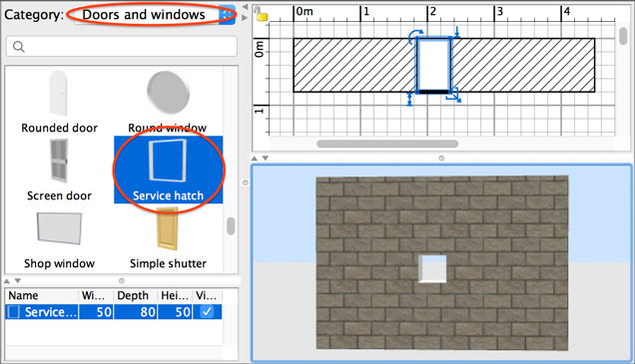This screenshot has width=635, height=364.
Task: Click the plan lock icon at ruler corner
Action: coord(262,14)
